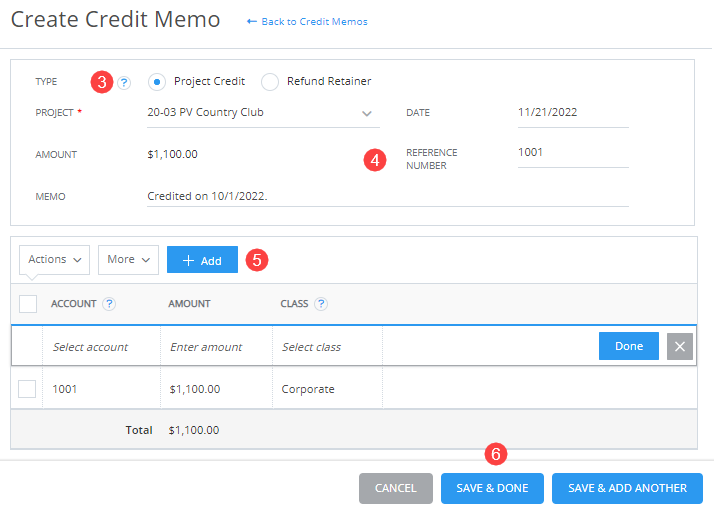Click Save & Add Another button
The height and width of the screenshot is (510, 714).
coord(627,488)
